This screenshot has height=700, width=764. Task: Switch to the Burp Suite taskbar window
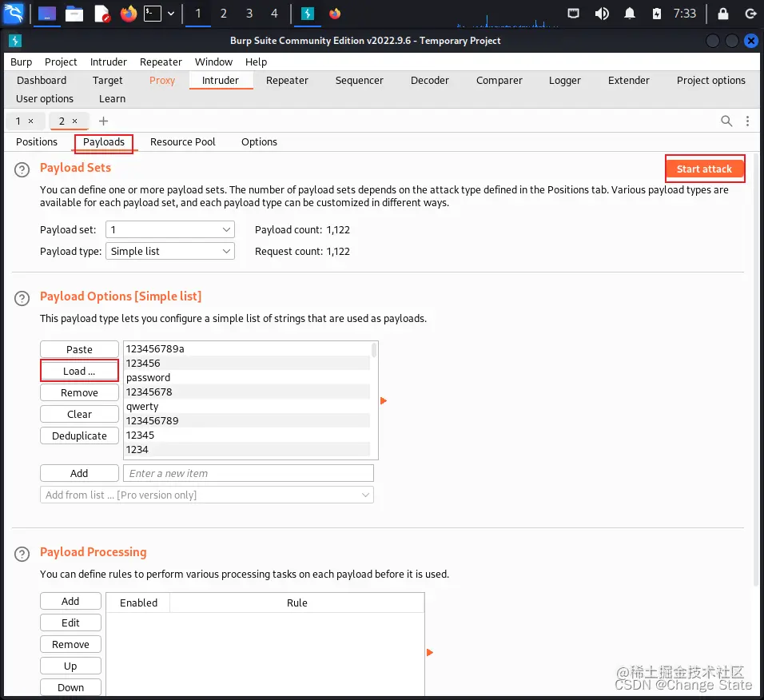[308, 14]
